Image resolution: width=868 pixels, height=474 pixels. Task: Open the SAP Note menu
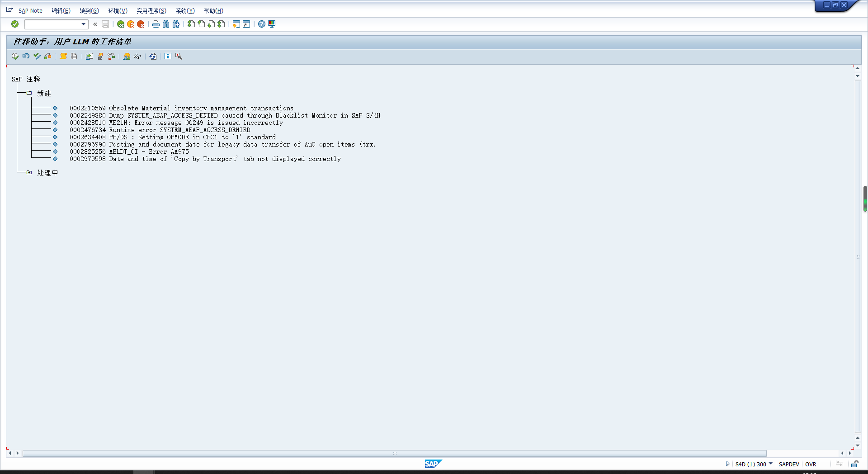30,11
